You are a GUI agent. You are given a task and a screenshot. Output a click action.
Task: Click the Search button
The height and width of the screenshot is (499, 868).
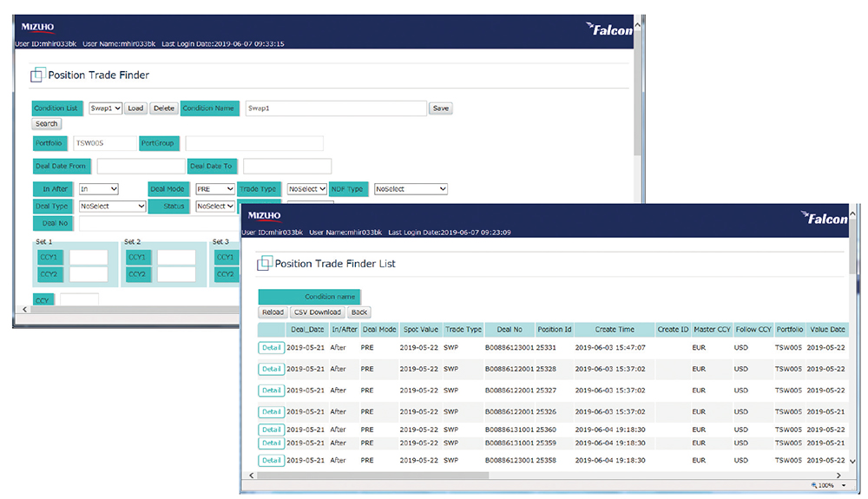pos(46,124)
